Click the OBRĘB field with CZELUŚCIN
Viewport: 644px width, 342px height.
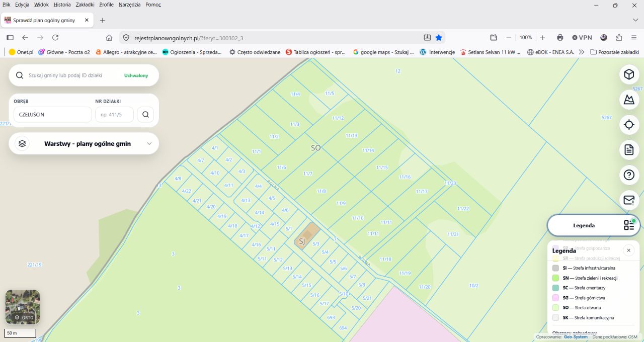click(x=53, y=114)
